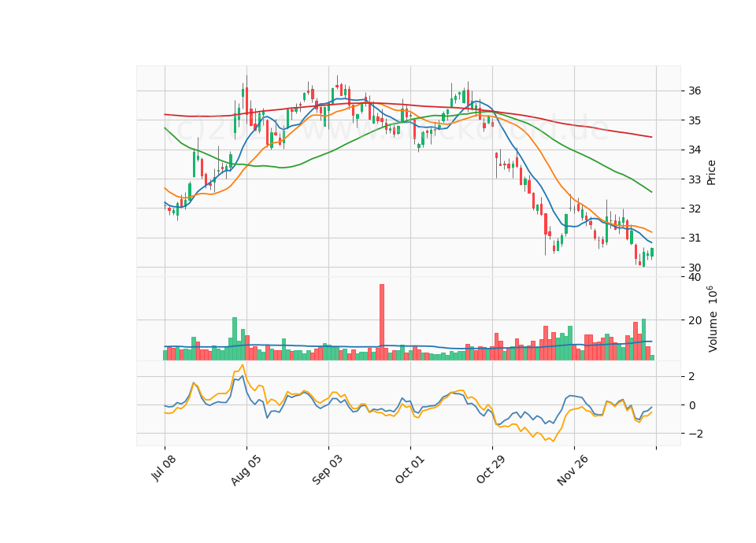Click the price tick label 32
756x543 pixels.
[695, 209]
